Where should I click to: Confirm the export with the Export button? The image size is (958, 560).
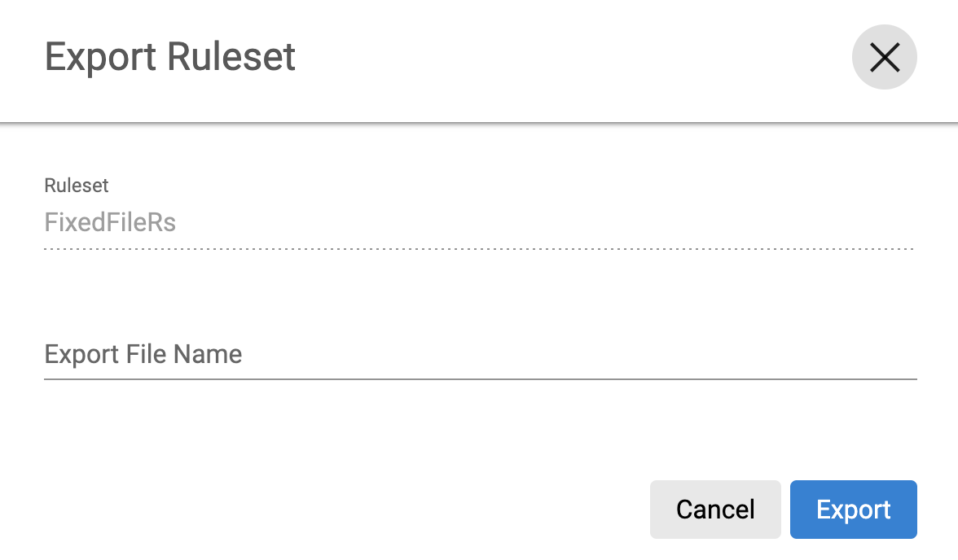point(853,510)
